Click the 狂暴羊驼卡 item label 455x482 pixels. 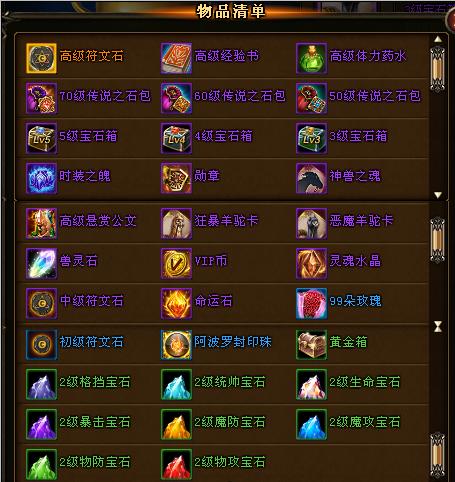pos(227,220)
